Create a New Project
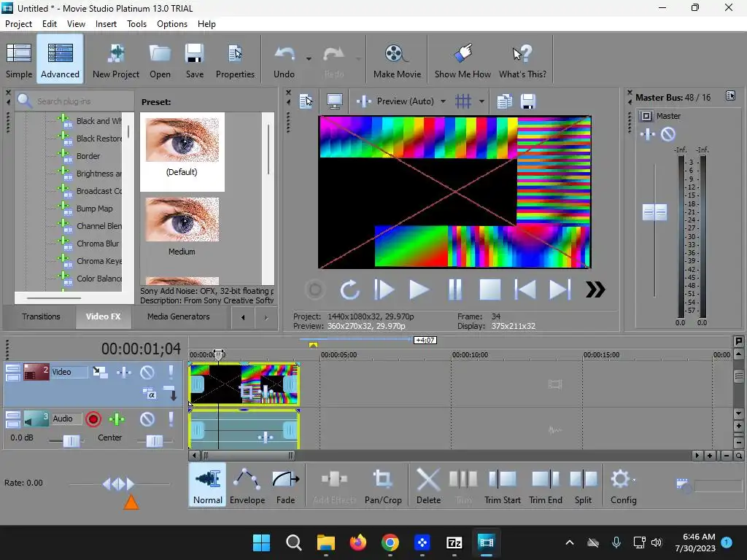This screenshot has width=747, height=560. 116,60
